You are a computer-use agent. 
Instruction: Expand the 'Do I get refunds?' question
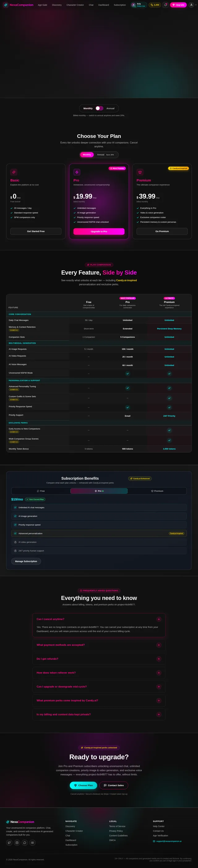(x=99, y=659)
